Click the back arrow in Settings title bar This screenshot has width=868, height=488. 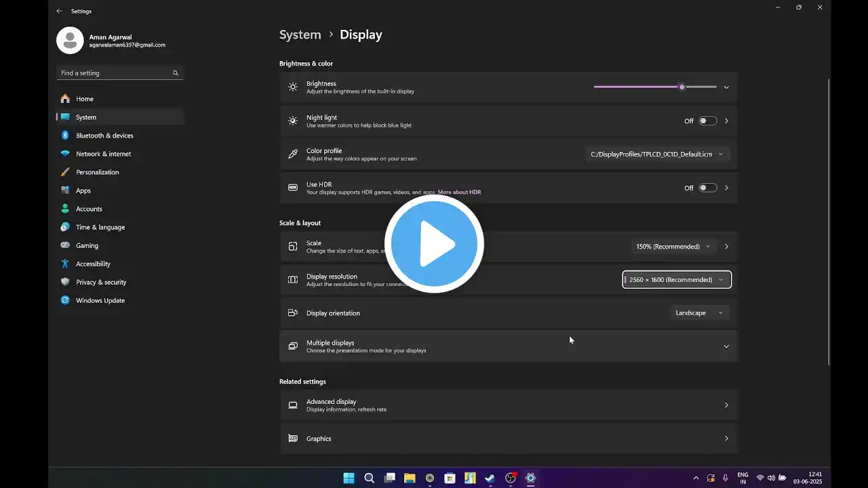point(59,11)
